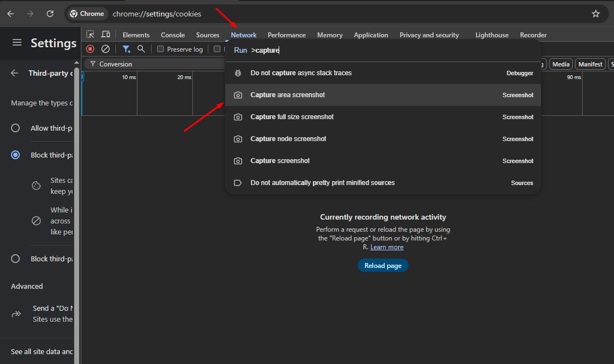Run the plain Capture screenshot command

383,161
